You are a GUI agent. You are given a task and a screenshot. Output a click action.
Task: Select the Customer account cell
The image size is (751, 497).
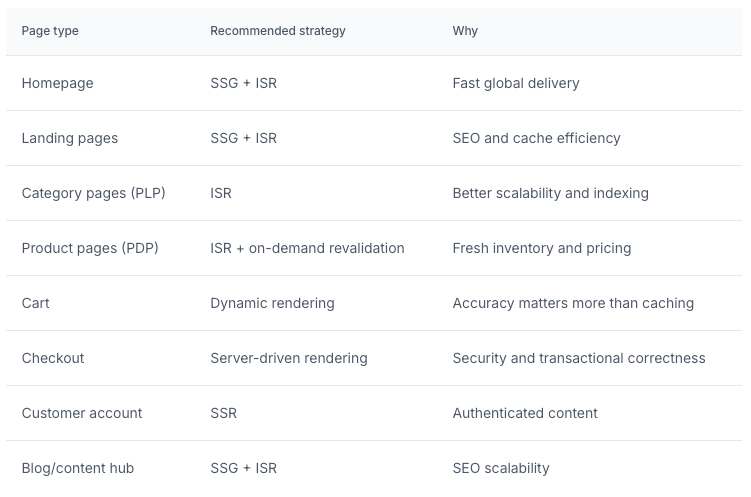(82, 414)
